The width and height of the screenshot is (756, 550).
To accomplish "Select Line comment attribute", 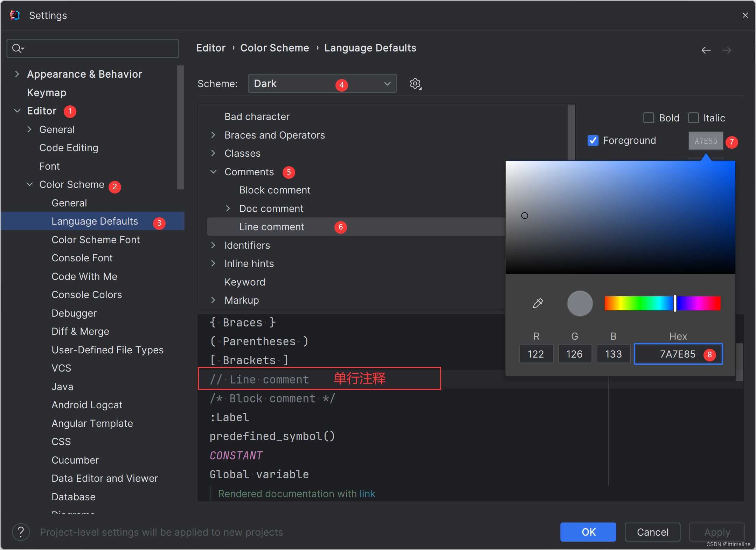I will click(x=271, y=227).
